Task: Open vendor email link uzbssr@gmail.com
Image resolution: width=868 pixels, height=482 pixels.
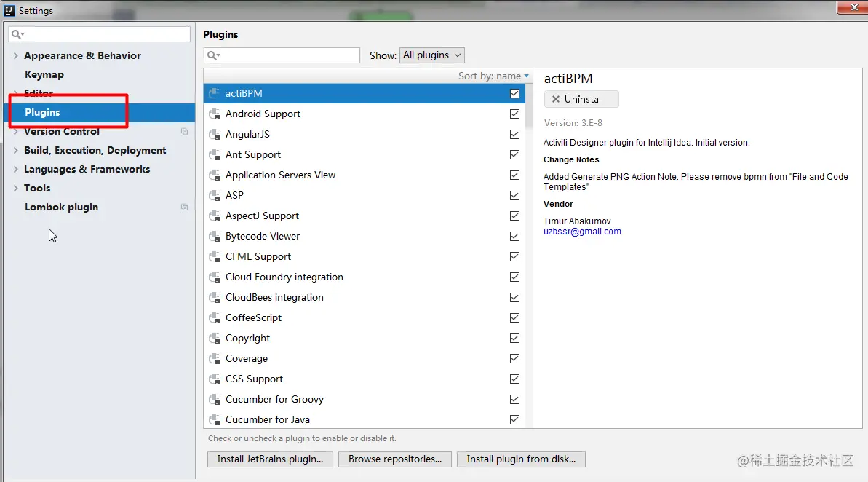Action: tap(582, 232)
